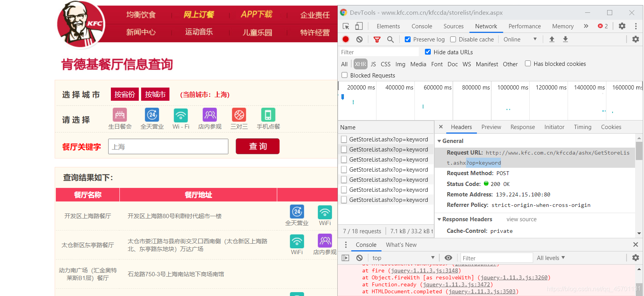Open console drawer three-dot menu

coord(346,244)
